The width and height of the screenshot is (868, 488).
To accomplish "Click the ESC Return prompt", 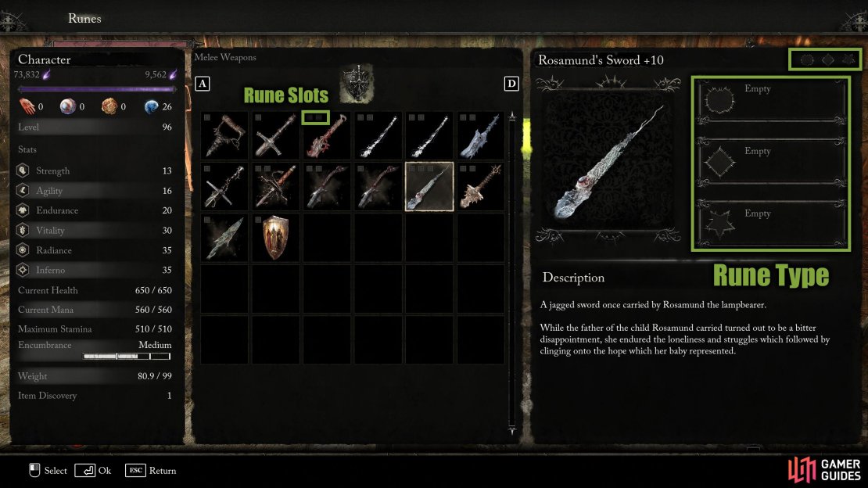I will pyautogui.click(x=151, y=470).
